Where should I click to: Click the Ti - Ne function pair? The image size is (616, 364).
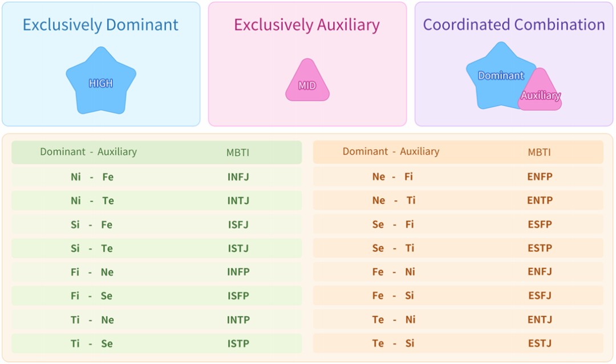(92, 320)
